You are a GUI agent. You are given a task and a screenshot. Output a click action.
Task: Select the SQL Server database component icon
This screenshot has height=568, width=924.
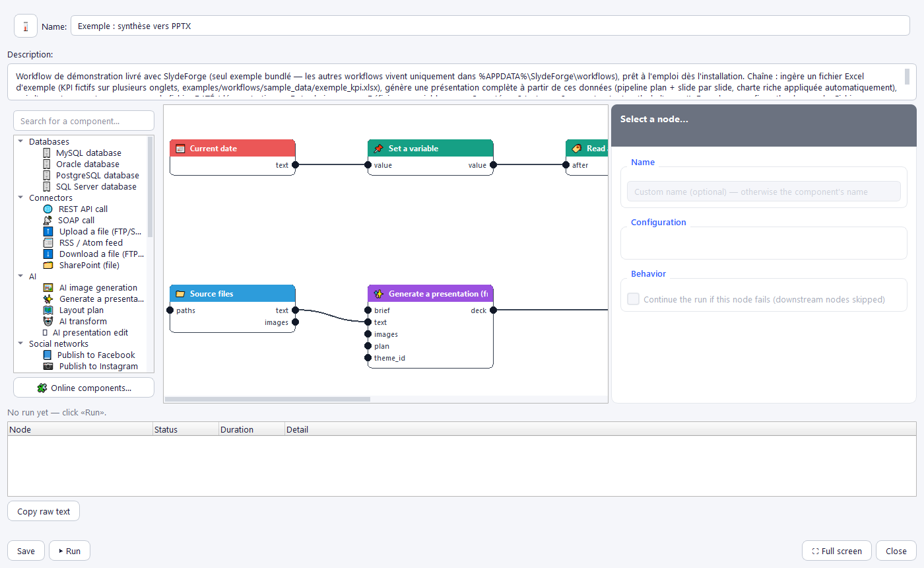47,187
